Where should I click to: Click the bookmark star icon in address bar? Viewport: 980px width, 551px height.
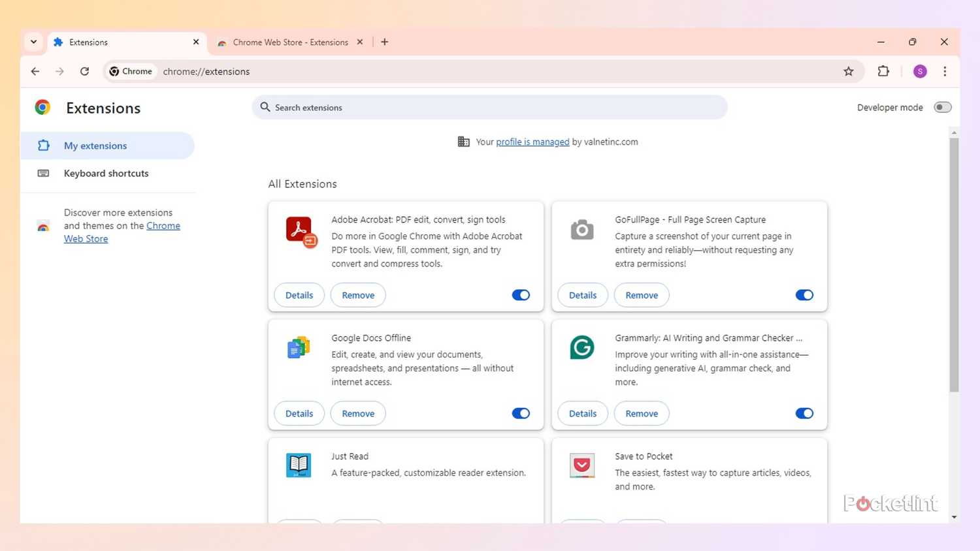point(848,71)
